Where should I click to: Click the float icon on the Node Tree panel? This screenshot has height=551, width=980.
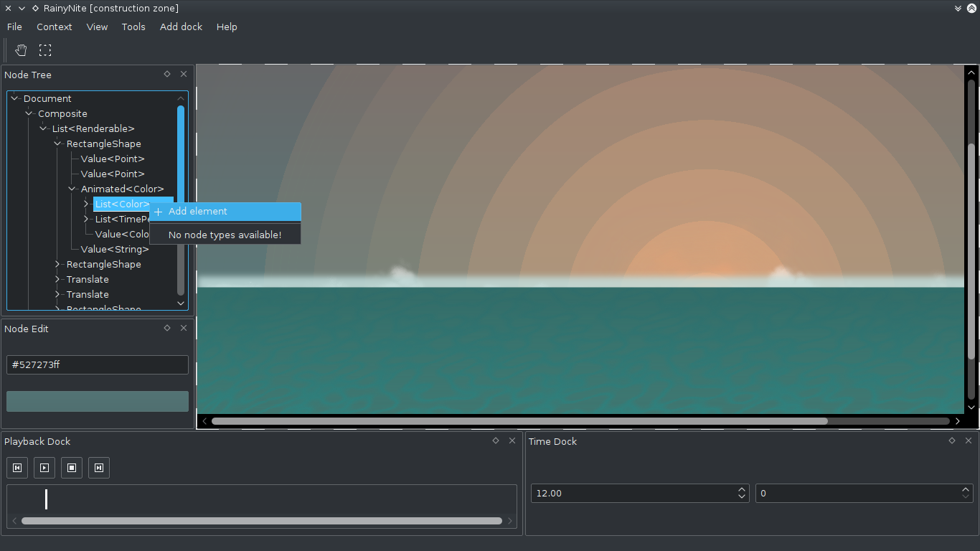click(166, 74)
